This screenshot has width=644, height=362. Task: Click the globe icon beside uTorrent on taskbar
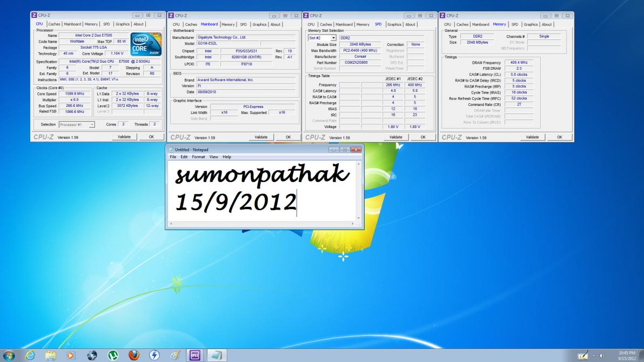click(92, 355)
